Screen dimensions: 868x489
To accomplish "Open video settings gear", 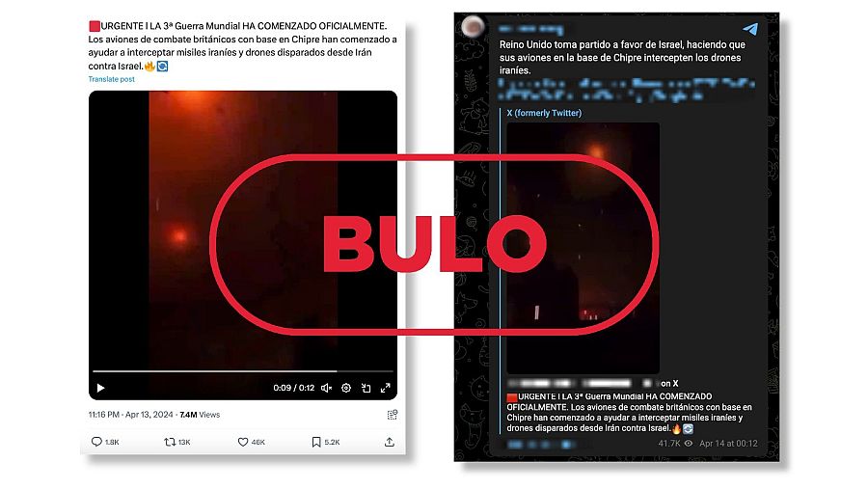I will point(346,388).
